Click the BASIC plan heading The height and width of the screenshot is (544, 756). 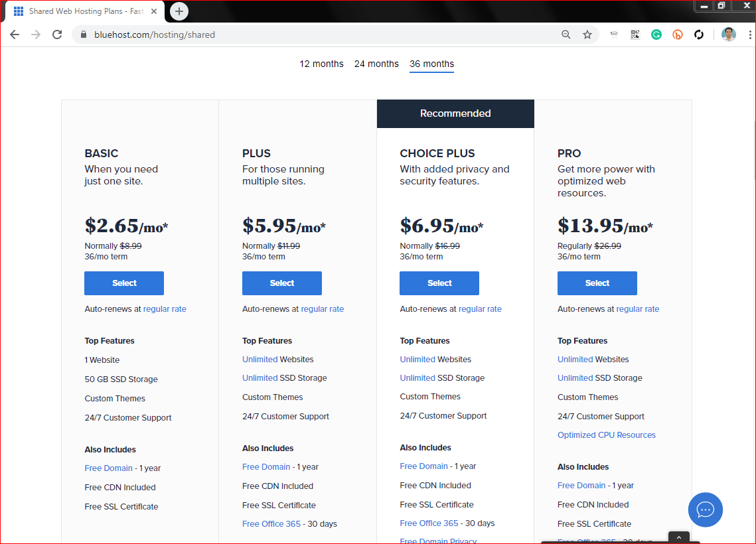[x=102, y=153]
